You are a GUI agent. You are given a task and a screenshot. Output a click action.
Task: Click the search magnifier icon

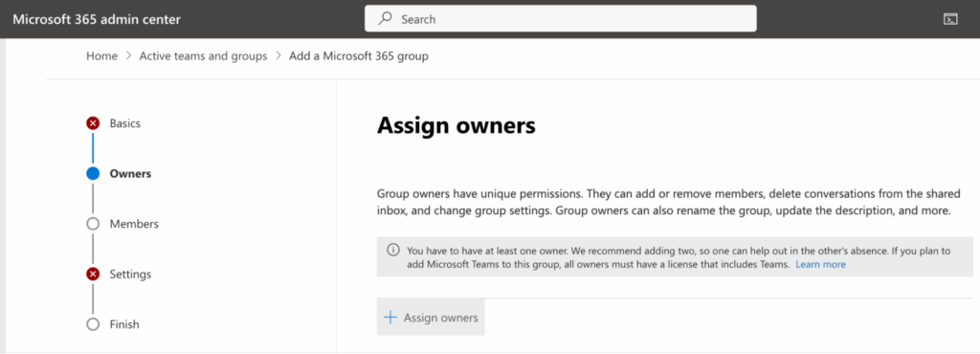[385, 19]
